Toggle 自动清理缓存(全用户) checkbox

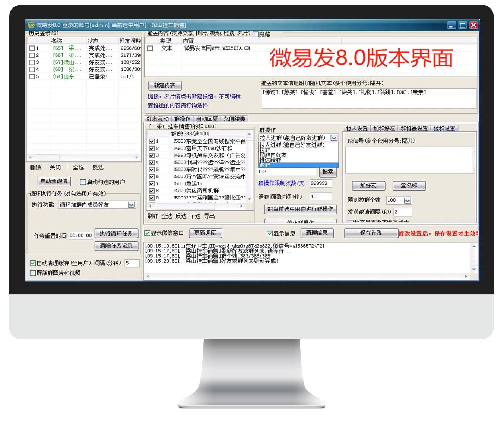(x=33, y=263)
